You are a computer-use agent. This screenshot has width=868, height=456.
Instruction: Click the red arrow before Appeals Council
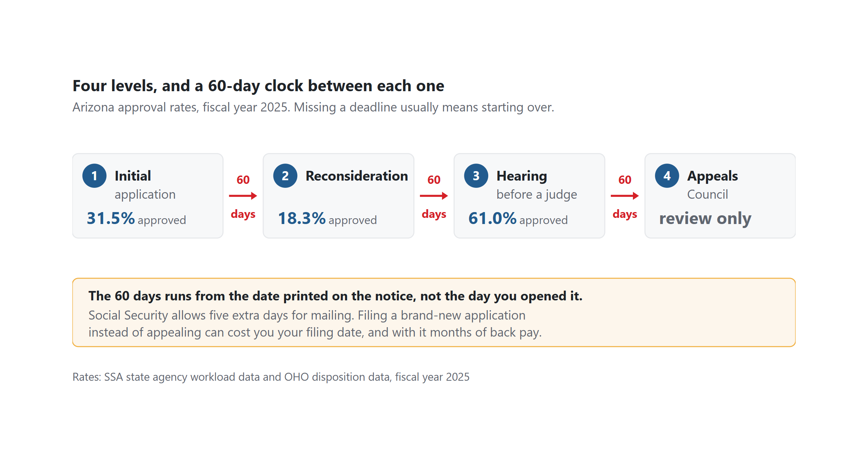pyautogui.click(x=625, y=196)
